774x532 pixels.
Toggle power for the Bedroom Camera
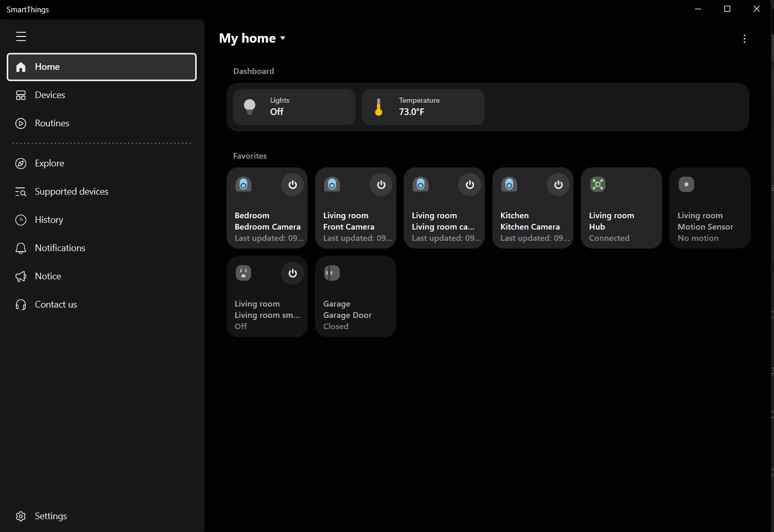(x=293, y=185)
